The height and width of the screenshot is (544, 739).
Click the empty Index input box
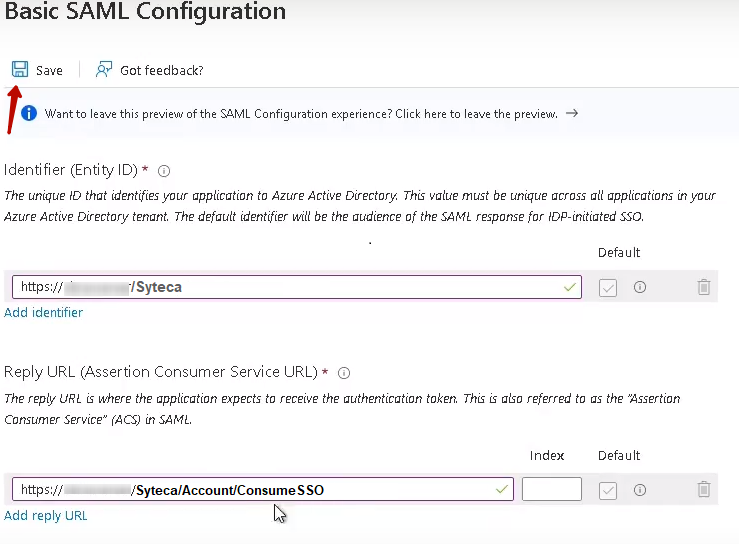551,490
